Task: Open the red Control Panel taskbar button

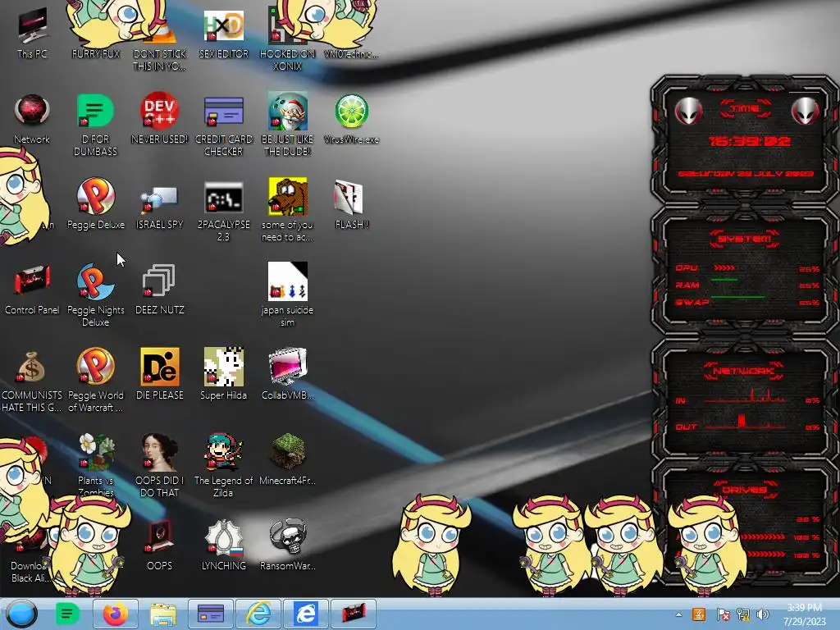Action: [354, 614]
